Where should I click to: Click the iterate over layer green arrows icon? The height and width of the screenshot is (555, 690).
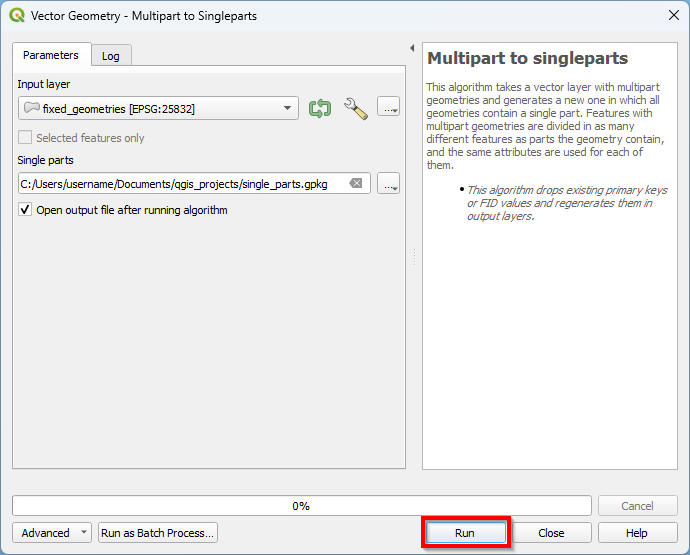coord(320,108)
